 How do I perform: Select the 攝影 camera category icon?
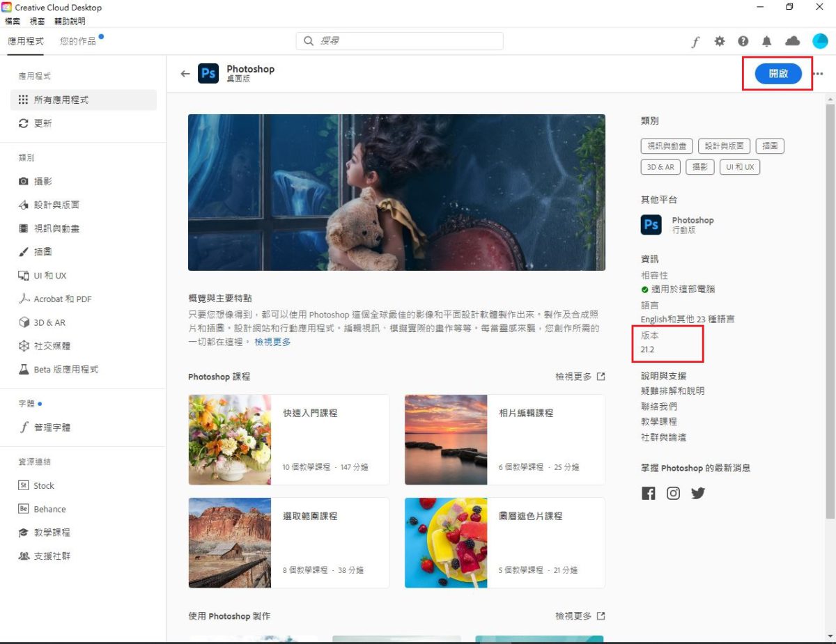pos(23,181)
